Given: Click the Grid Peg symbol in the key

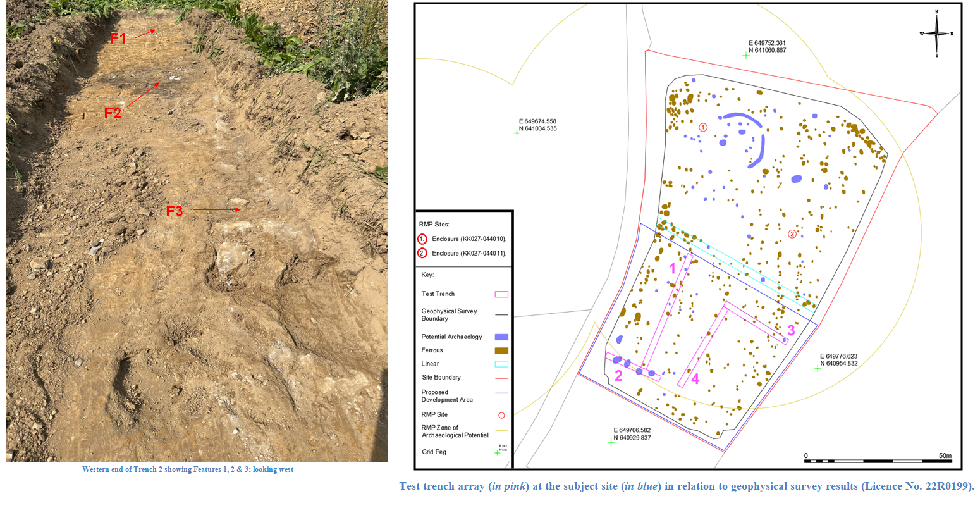Looking at the screenshot, I should [x=499, y=452].
